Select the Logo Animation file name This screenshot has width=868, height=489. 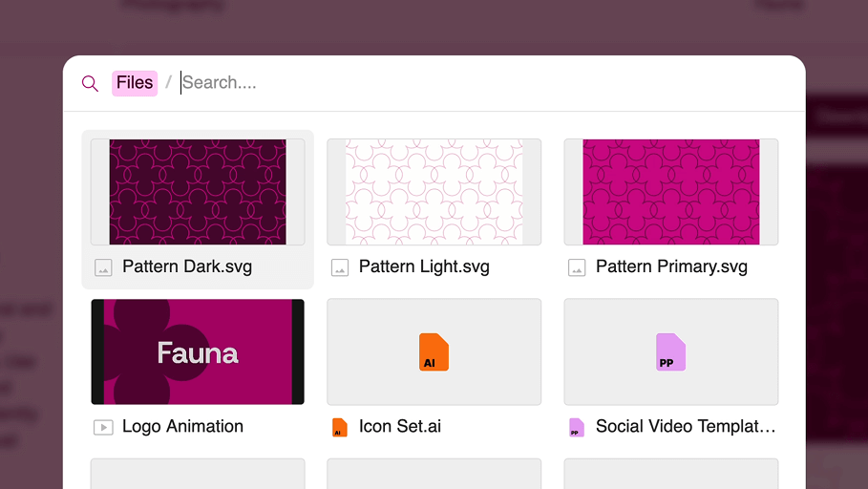pos(182,427)
